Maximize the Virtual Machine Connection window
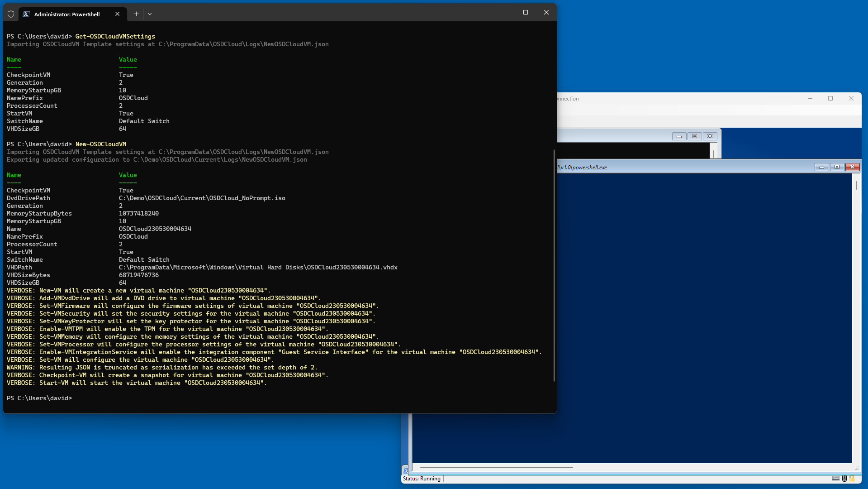Screen dimensions: 868x489 click(830, 98)
